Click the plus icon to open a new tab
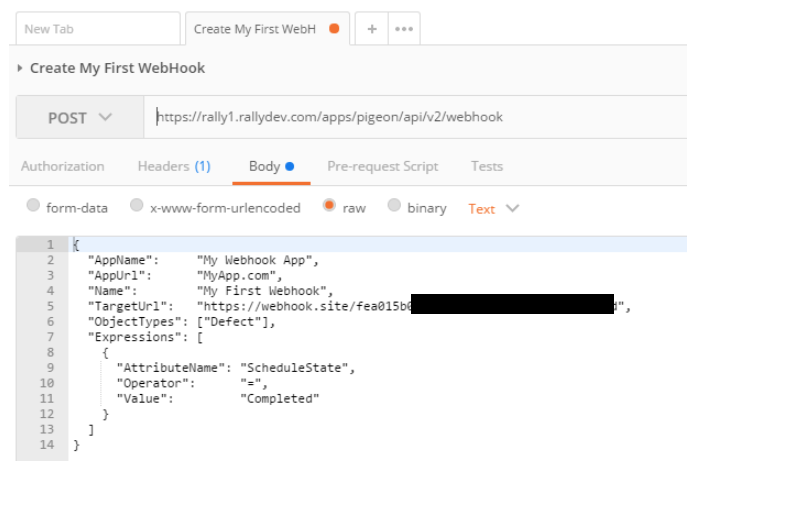 coord(371,29)
